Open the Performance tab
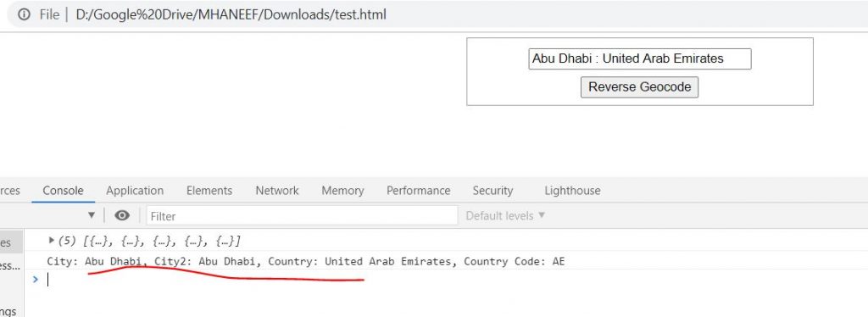The height and width of the screenshot is (317, 868). pos(419,191)
